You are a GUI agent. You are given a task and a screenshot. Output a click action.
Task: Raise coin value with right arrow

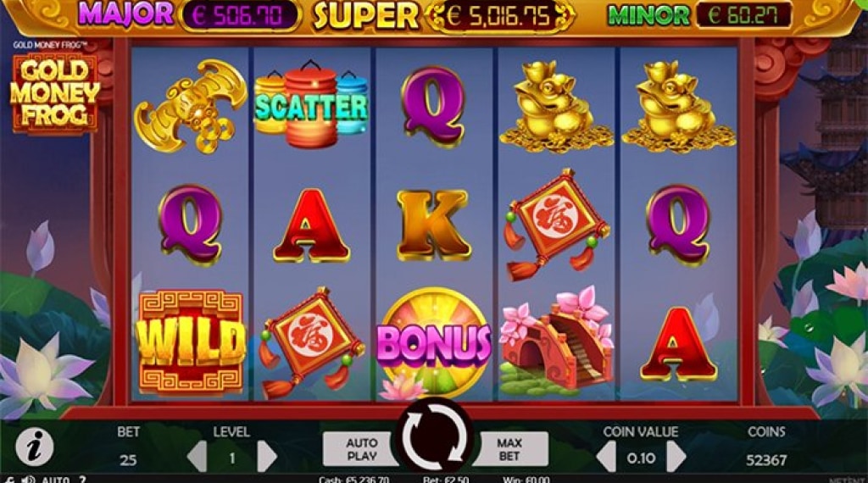(x=676, y=457)
